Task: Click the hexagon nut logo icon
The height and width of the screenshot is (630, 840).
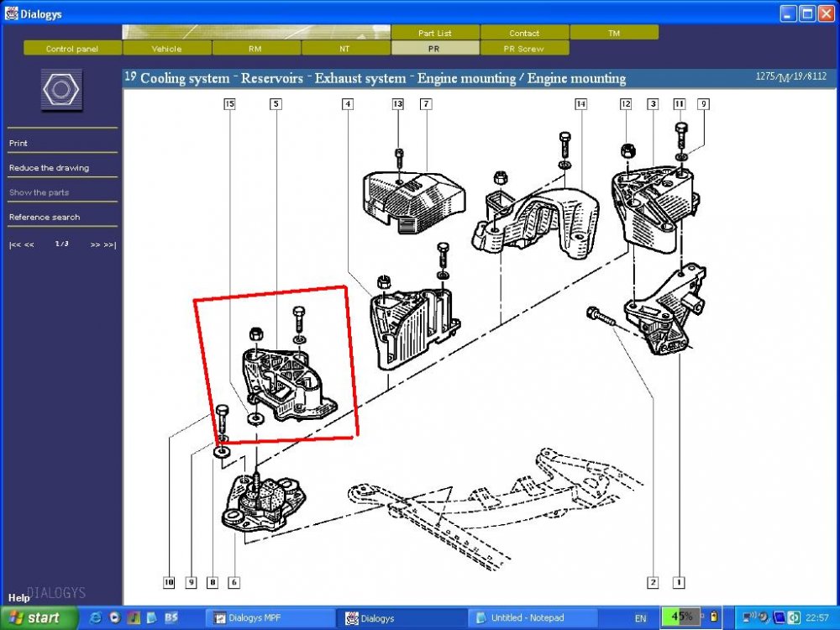Action: (x=61, y=90)
